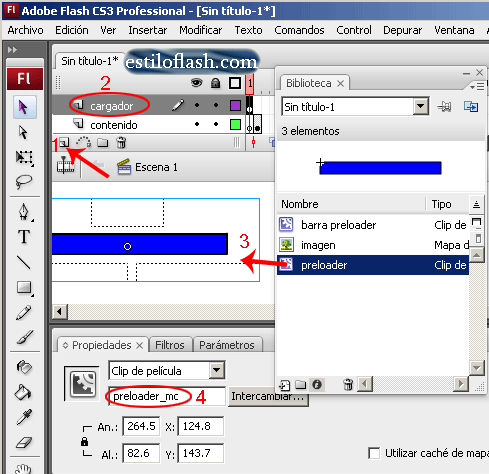
Task: Open the Biblioteca panel options menu
Action: [477, 87]
